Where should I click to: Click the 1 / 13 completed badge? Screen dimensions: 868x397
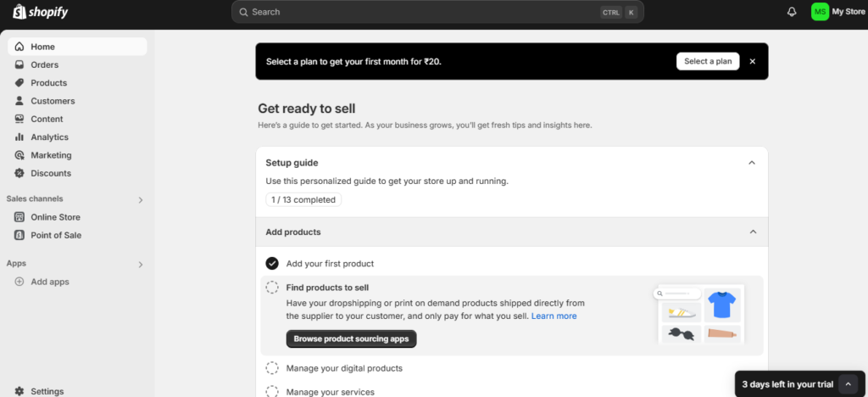pyautogui.click(x=303, y=200)
